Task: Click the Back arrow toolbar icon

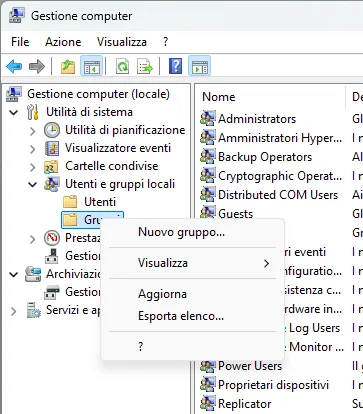Action: pos(14,66)
